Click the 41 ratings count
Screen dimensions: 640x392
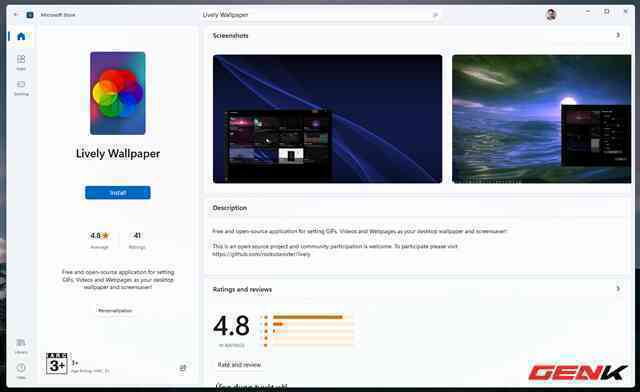(137, 235)
